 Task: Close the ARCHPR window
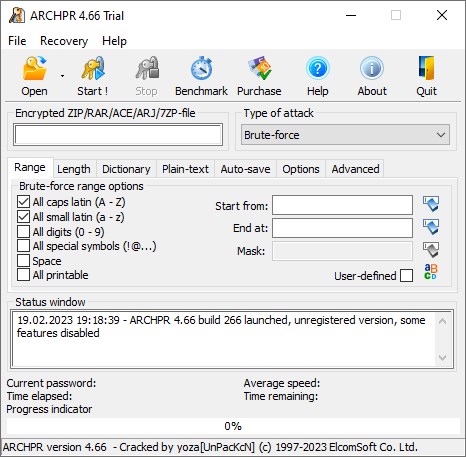(442, 15)
